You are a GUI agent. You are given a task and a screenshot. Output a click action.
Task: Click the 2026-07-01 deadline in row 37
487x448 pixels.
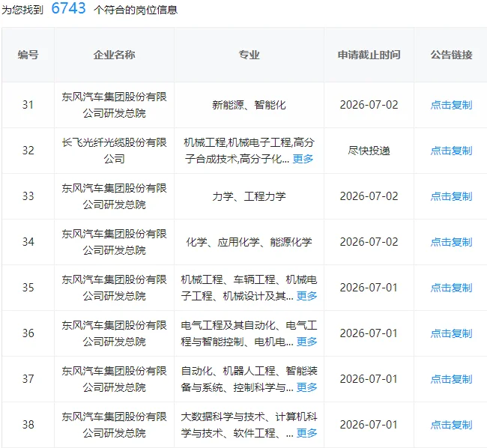tap(369, 379)
